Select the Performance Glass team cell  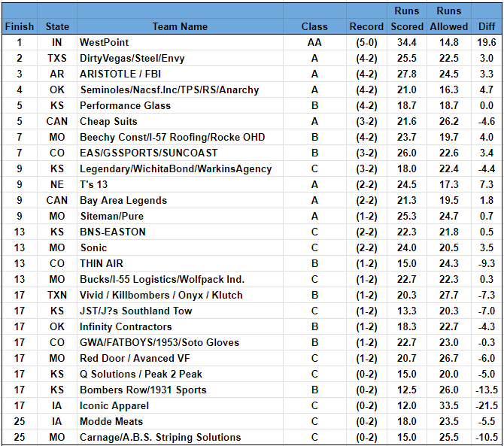coord(180,105)
